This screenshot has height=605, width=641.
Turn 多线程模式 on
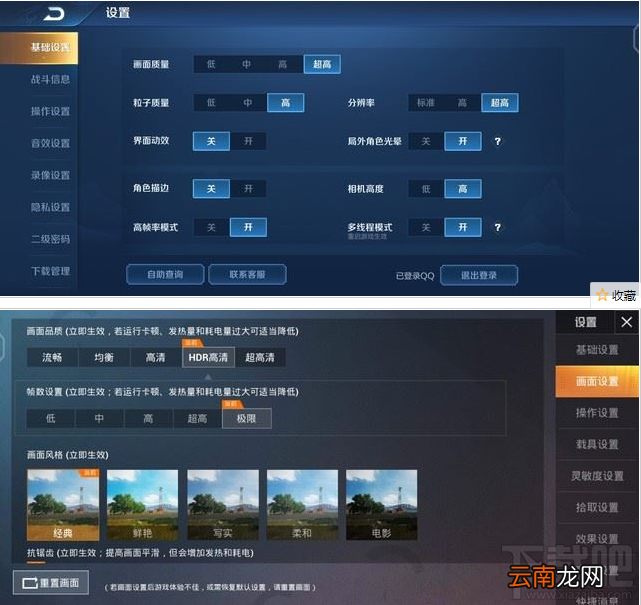(463, 227)
